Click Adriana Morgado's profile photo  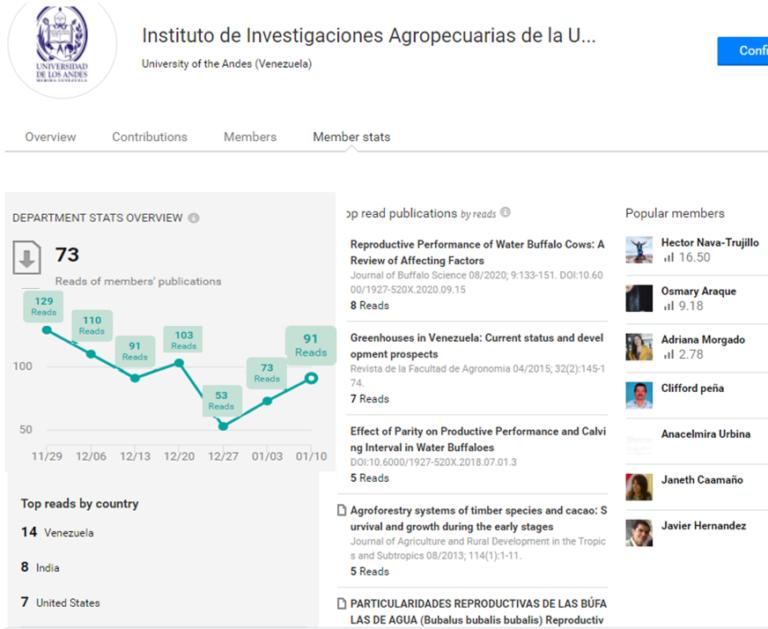(x=639, y=347)
